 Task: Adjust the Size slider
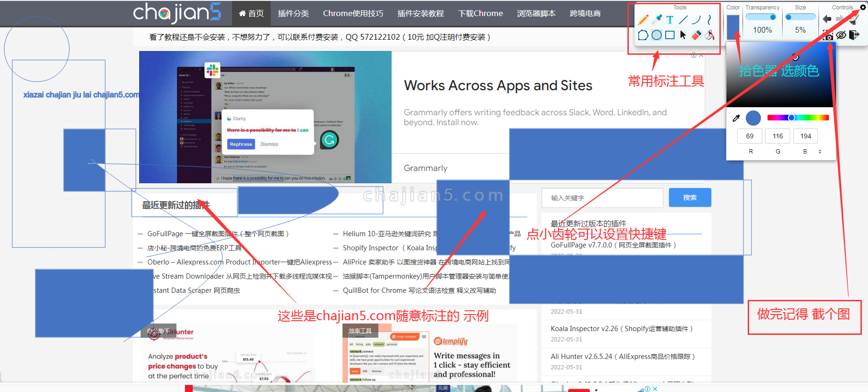click(x=801, y=17)
